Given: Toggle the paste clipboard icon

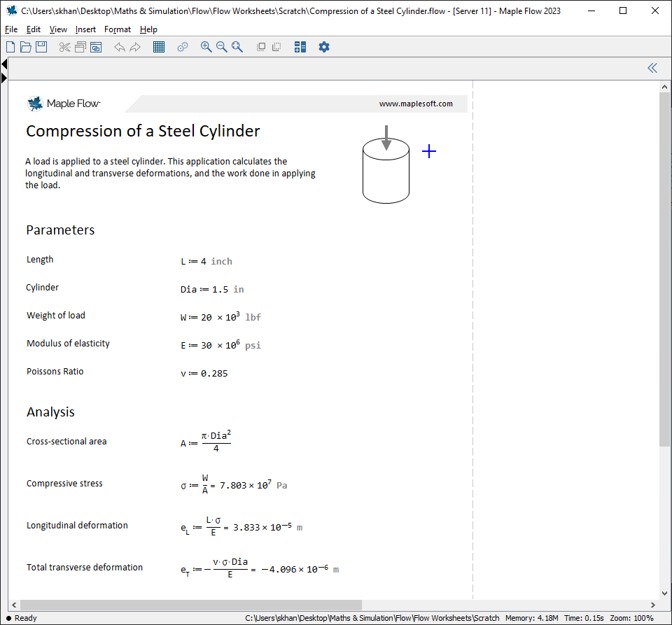Looking at the screenshot, I should pyautogui.click(x=95, y=47).
